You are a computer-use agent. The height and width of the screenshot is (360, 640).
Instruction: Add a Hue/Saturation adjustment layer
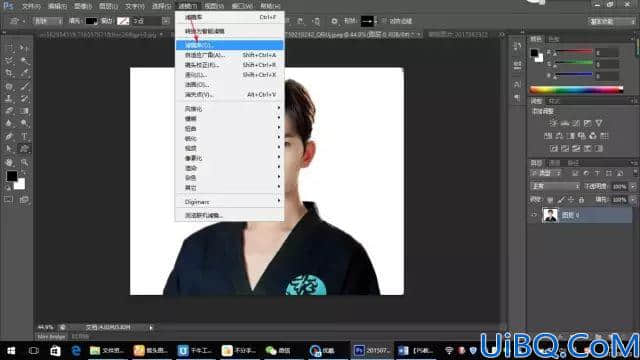pos(548,136)
